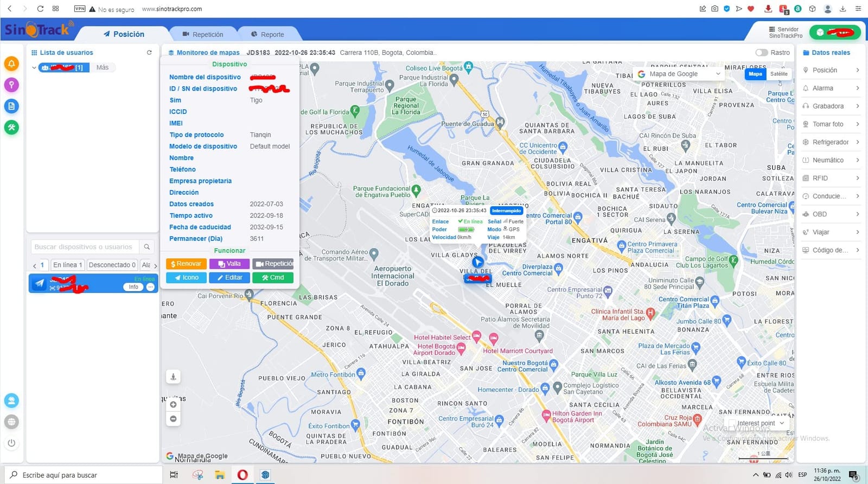Screen dimensions: 868x484
Task: Click the Street View pegman icon on the map
Action: point(173,377)
